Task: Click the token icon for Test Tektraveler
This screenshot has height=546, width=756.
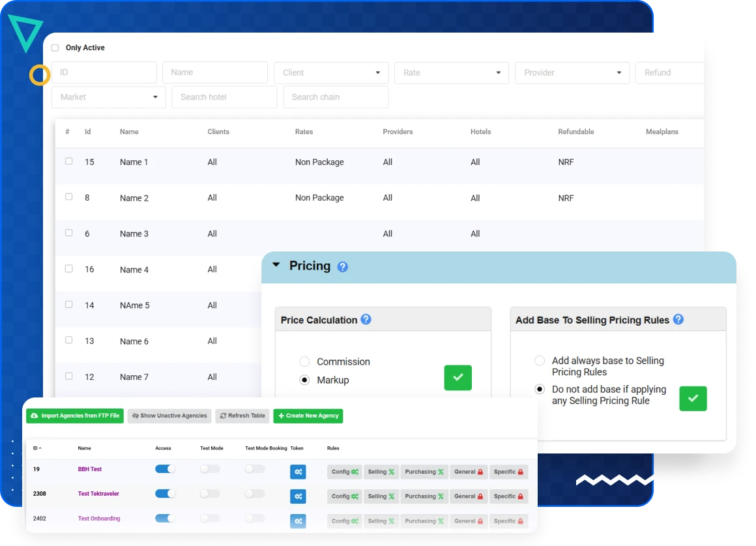Action: tap(298, 496)
